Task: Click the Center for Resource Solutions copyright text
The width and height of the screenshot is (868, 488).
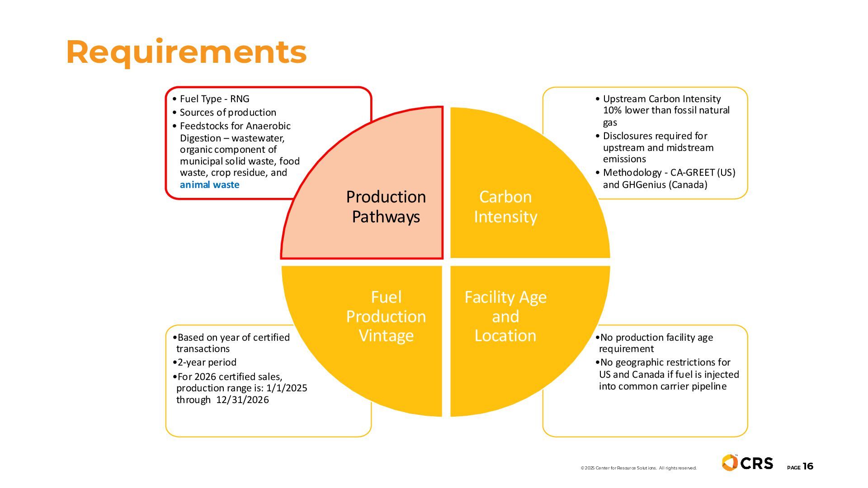Action: coord(638,468)
